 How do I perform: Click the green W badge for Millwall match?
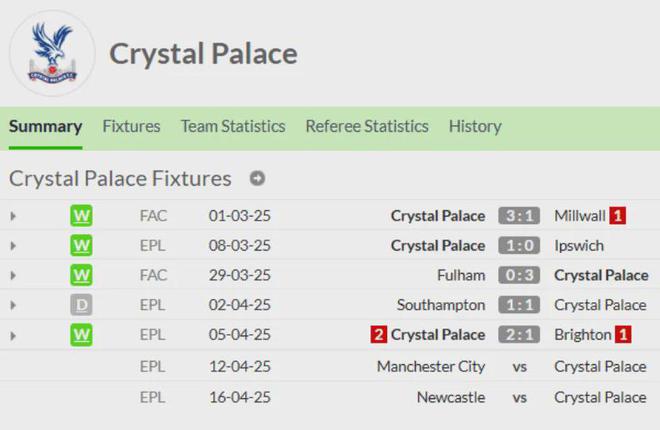(x=82, y=216)
